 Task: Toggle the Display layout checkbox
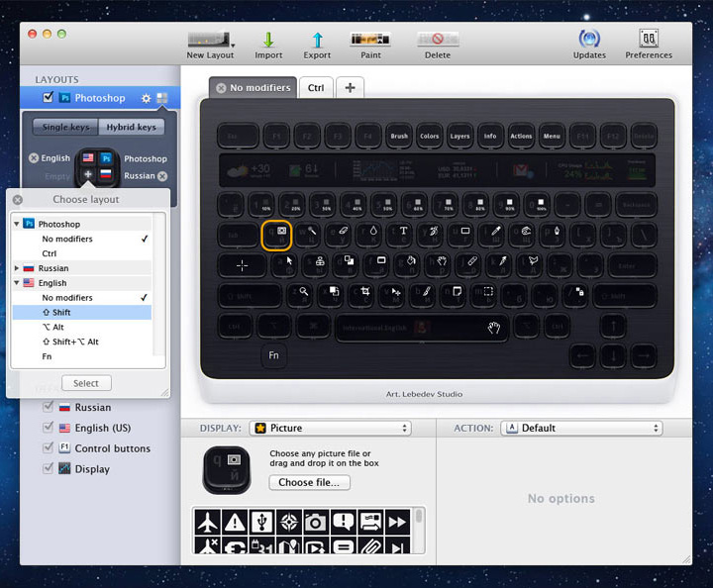(x=48, y=468)
